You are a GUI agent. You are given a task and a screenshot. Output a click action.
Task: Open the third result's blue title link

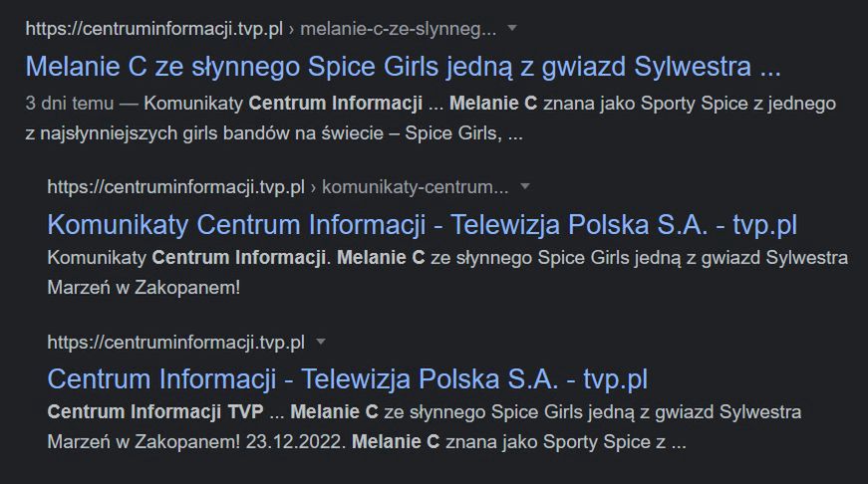(x=348, y=379)
